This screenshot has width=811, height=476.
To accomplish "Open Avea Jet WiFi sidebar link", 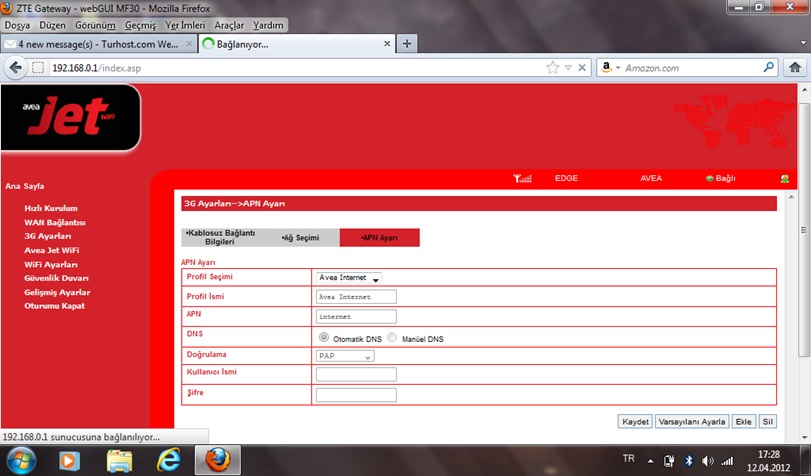I will click(x=52, y=250).
